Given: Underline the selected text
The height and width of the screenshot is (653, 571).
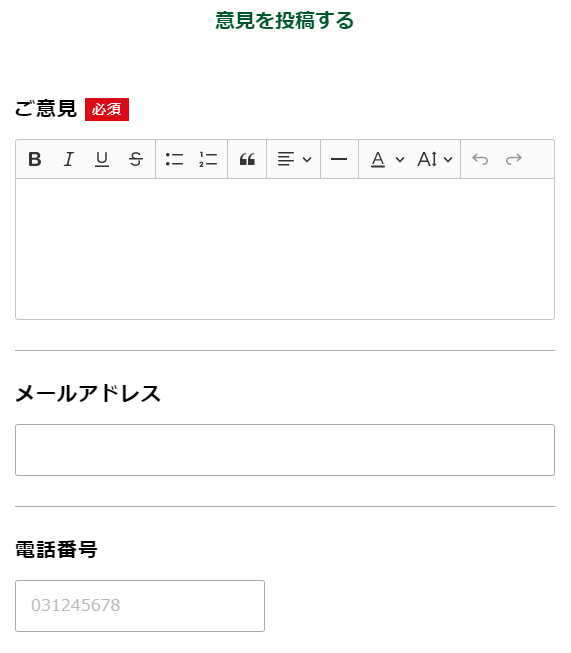Looking at the screenshot, I should pyautogui.click(x=102, y=159).
